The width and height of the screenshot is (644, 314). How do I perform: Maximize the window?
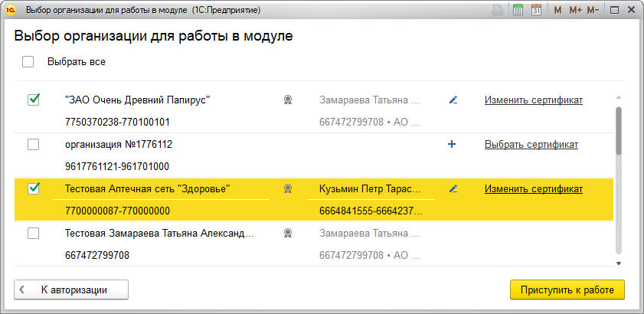[x=614, y=11]
